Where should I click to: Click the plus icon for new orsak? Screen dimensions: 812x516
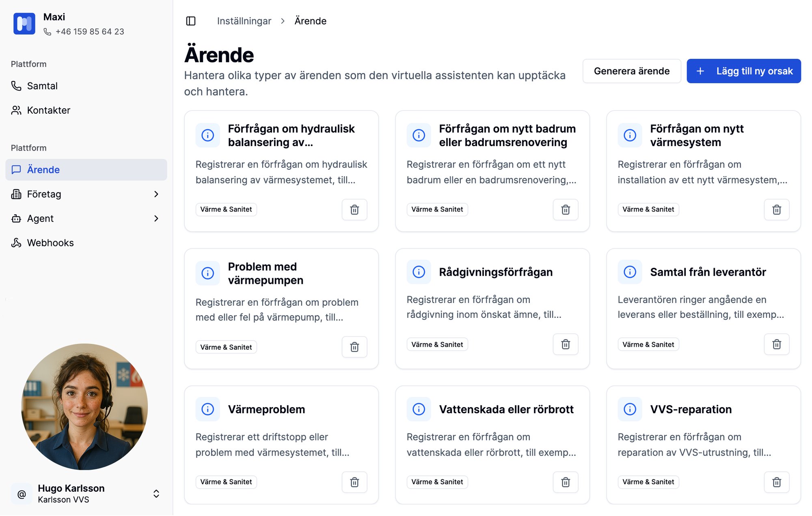tap(700, 71)
